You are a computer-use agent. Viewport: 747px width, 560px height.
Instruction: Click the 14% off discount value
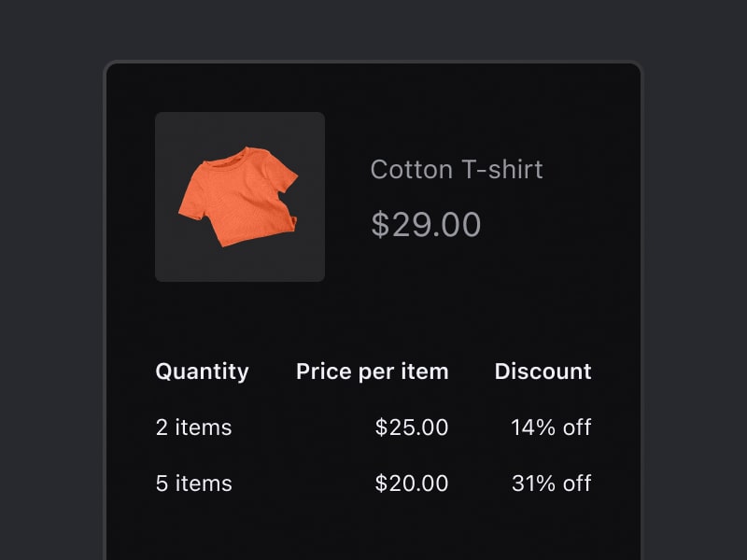(x=551, y=427)
